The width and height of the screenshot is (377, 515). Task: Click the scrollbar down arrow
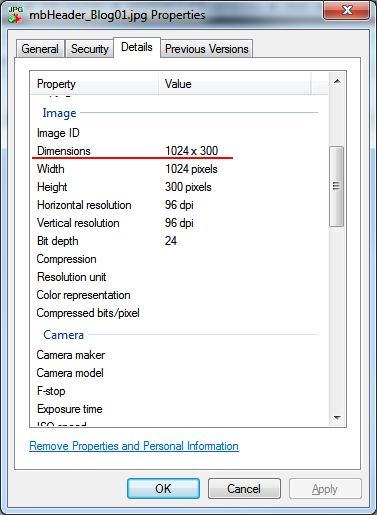click(x=337, y=417)
